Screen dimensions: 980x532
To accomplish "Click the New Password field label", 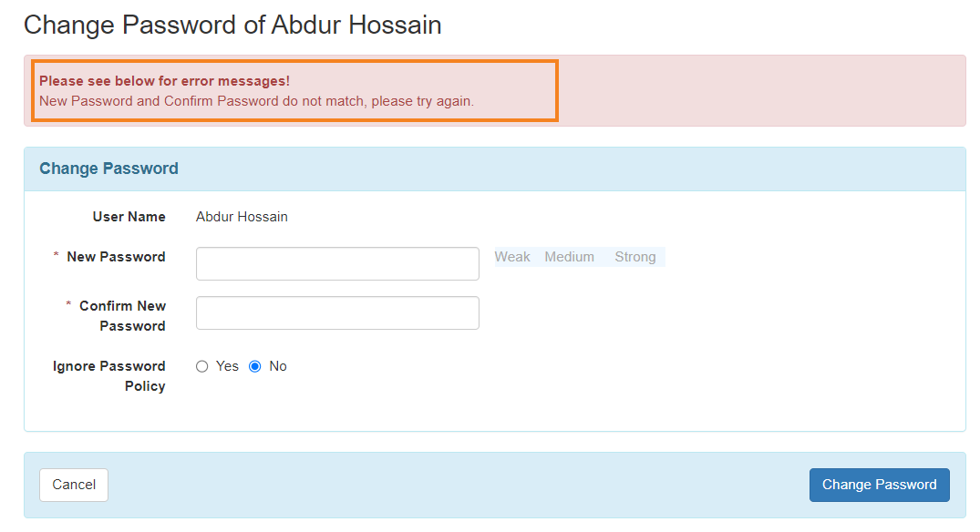I will point(117,257).
